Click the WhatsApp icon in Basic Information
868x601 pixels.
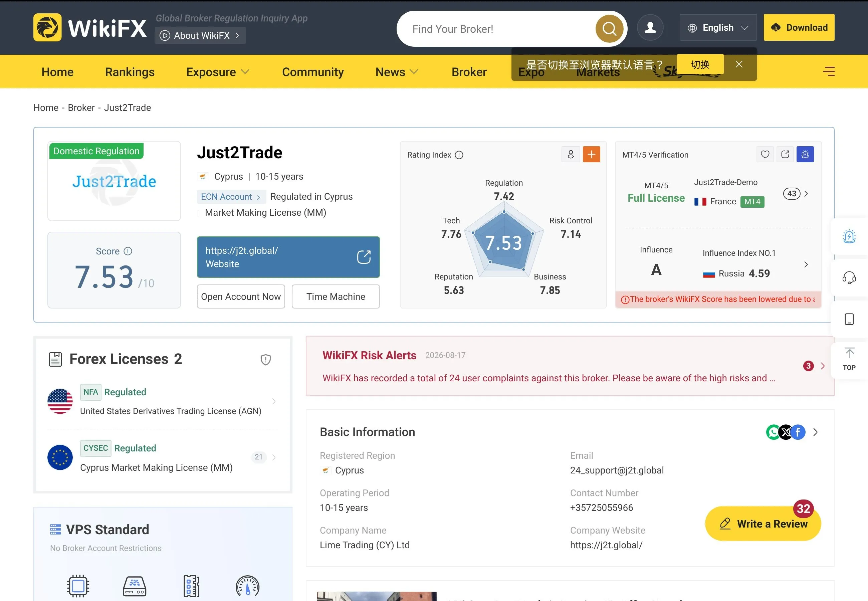click(773, 432)
